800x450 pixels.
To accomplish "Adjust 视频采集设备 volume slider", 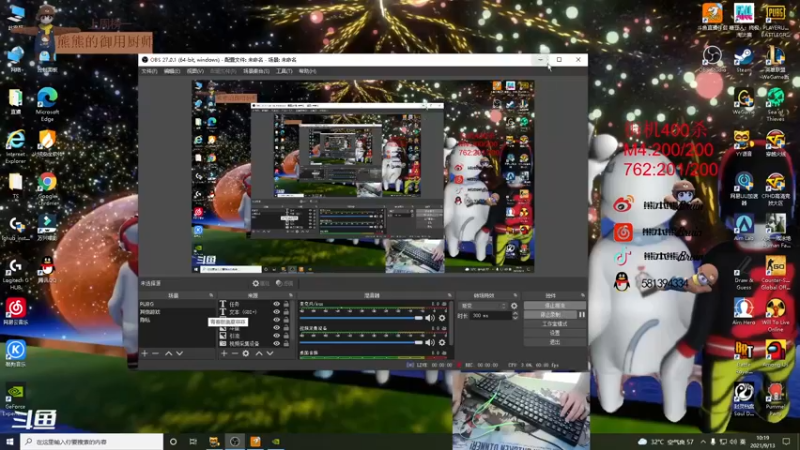I will [x=361, y=342].
